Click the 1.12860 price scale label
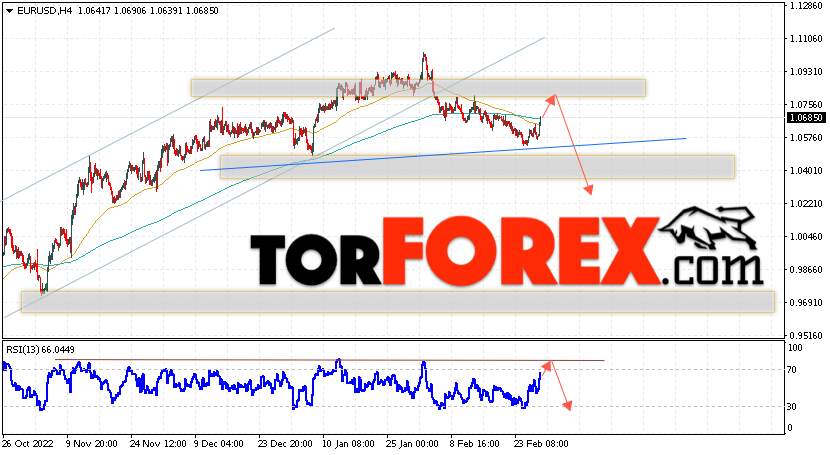 tap(807, 6)
